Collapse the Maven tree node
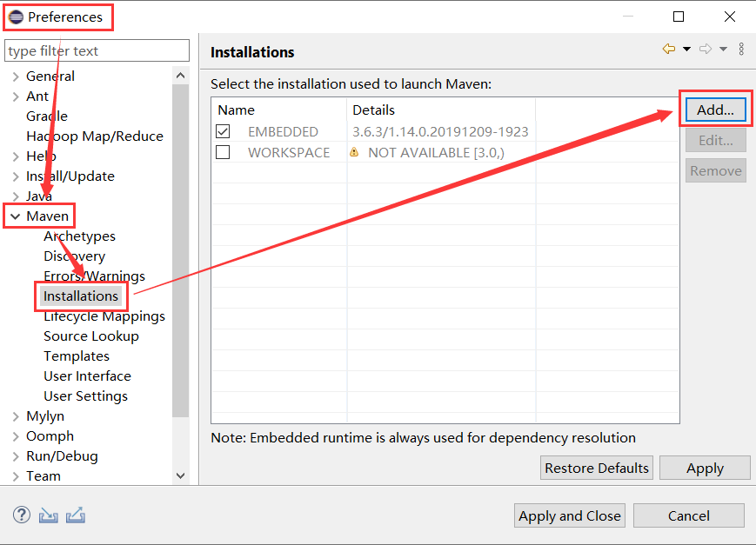 (16, 216)
